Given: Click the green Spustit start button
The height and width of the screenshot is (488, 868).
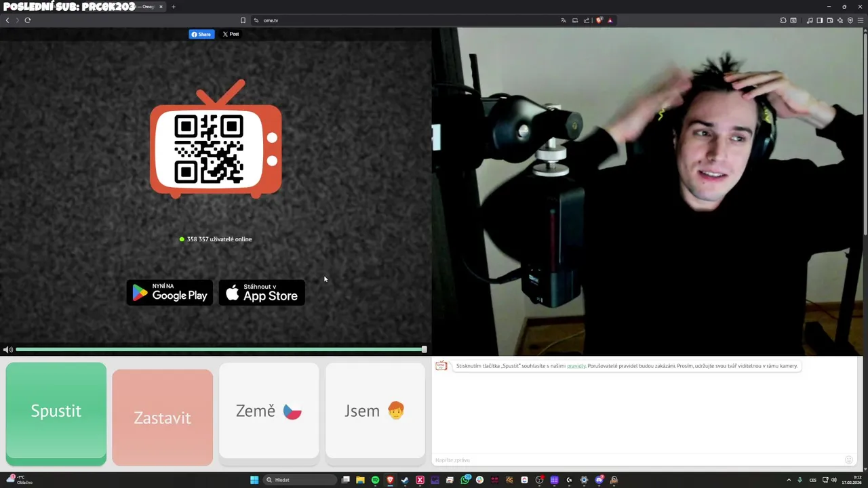Looking at the screenshot, I should point(56,413).
